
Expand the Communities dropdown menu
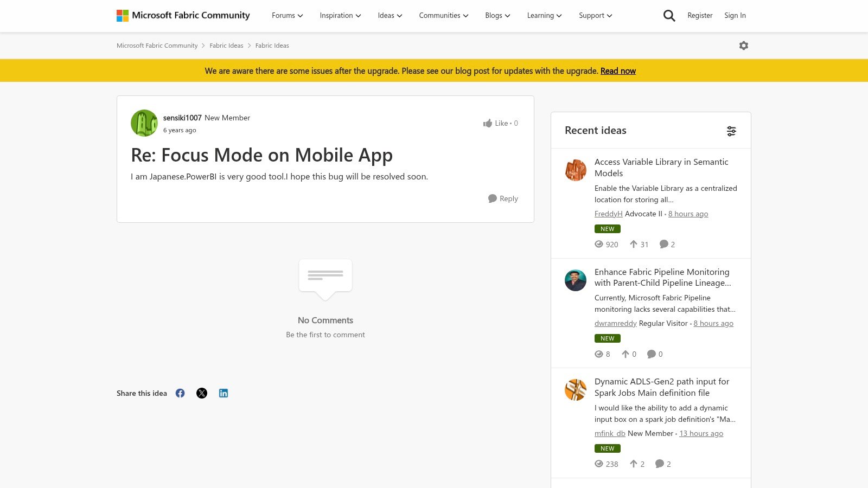444,16
